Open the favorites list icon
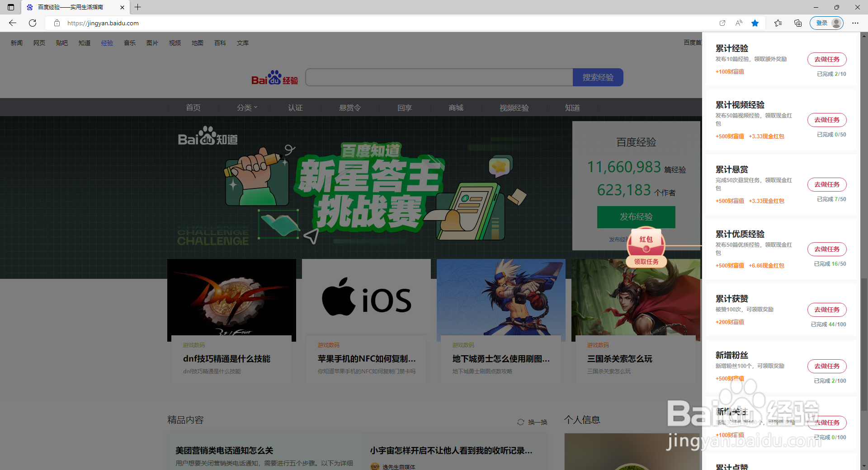 tap(778, 23)
